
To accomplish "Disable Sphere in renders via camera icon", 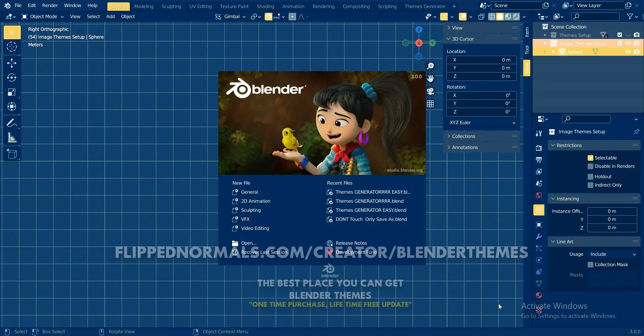I will 637,52.
